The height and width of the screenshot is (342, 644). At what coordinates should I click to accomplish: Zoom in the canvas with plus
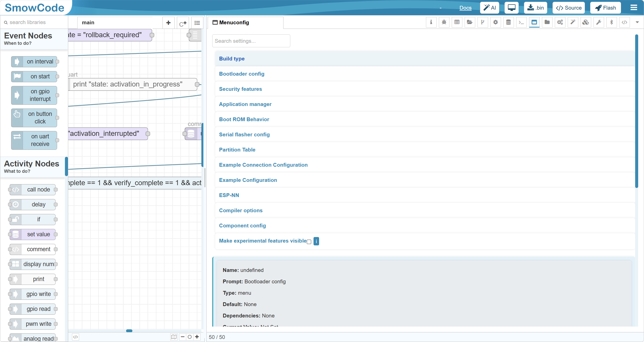click(197, 337)
